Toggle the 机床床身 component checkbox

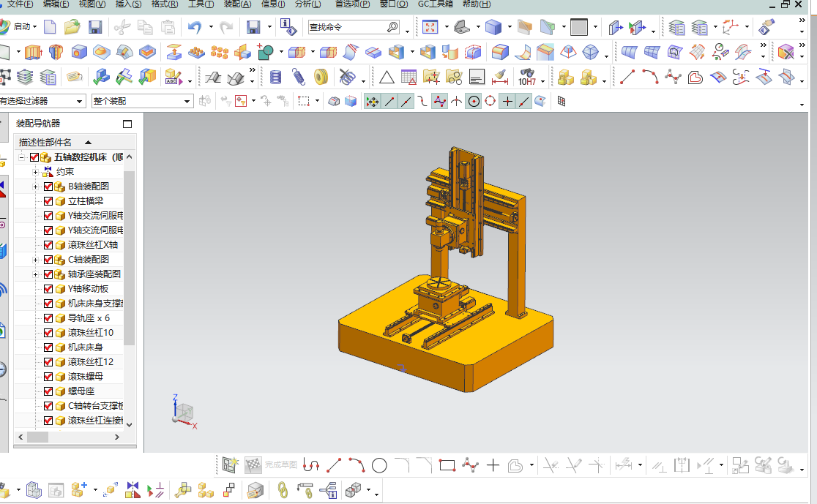tap(48, 347)
